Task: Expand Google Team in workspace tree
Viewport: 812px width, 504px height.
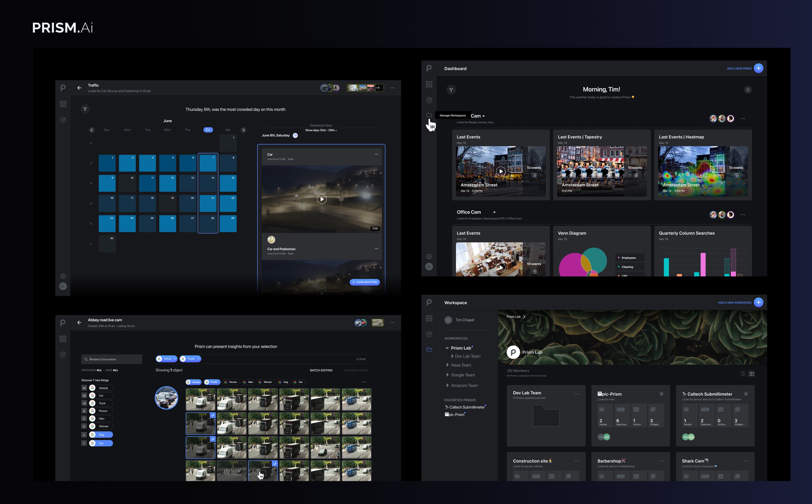Action: [447, 375]
